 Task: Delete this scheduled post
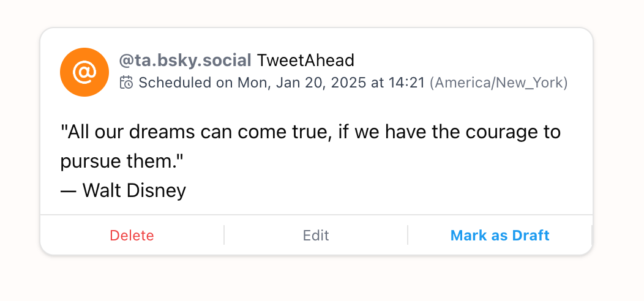coord(132,236)
